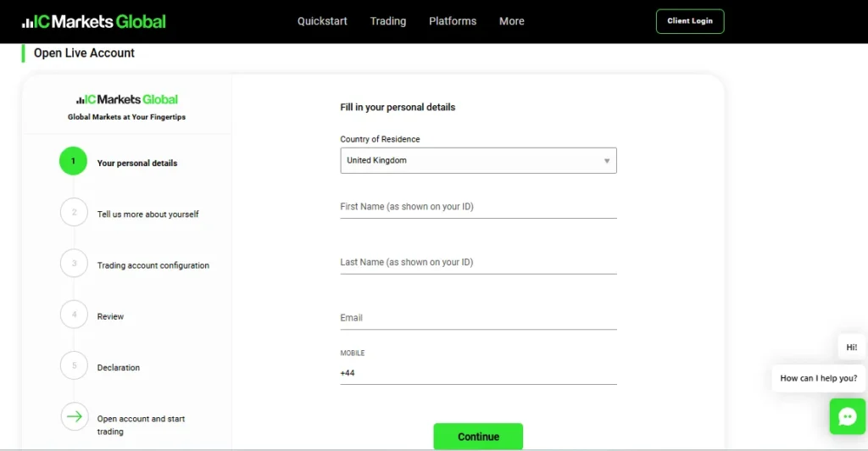
Task: Click 'How can I help you?' chat bubble
Action: pos(819,378)
